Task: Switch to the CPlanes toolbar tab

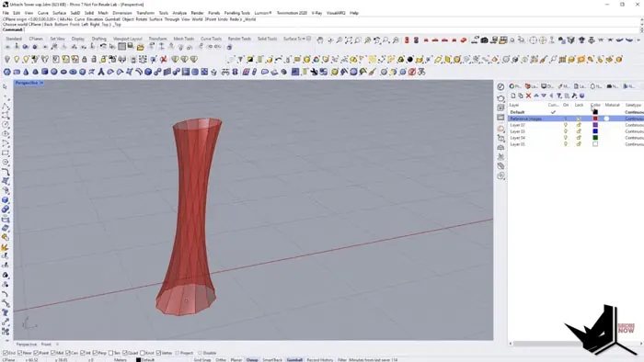Action: [36, 39]
